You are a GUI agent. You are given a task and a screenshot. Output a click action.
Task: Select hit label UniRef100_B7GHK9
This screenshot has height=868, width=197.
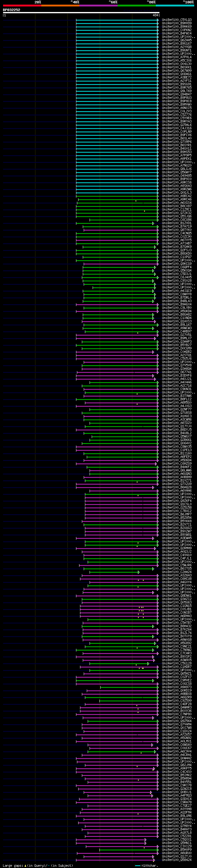click(177, 247)
